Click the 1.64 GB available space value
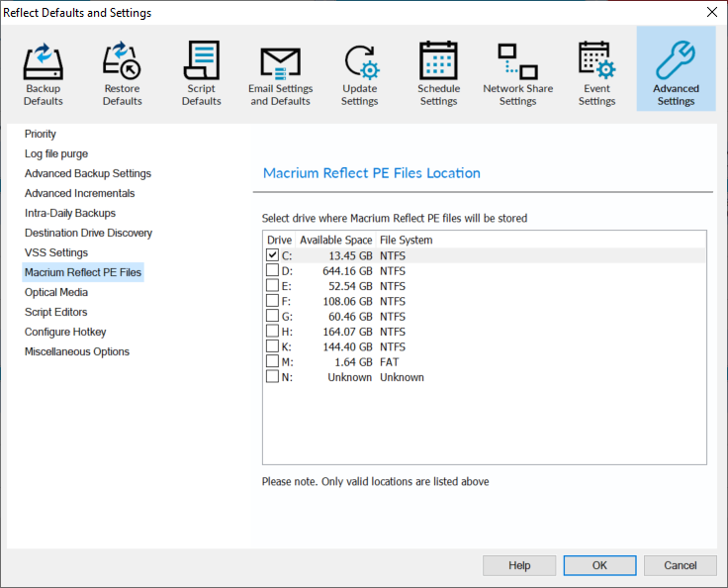 (354, 362)
